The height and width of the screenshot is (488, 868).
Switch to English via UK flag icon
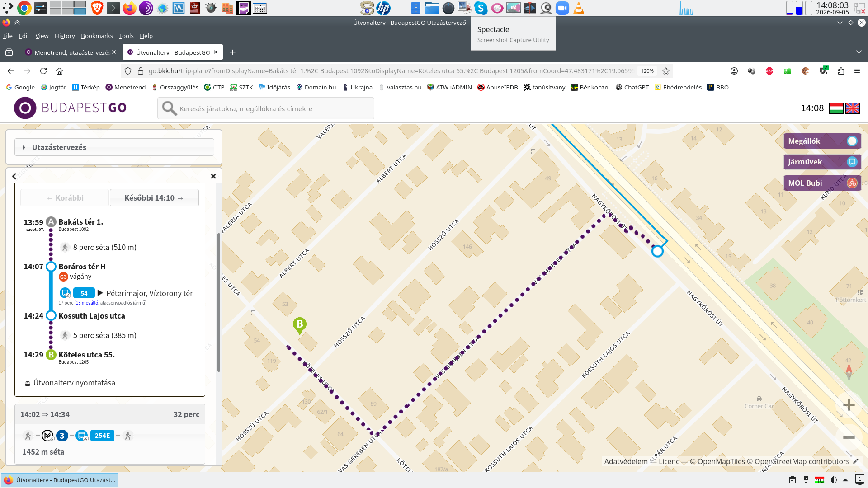[x=853, y=108]
